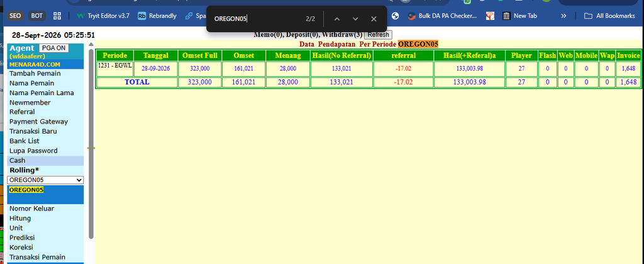Open the New Tab bookmark

coord(520,16)
